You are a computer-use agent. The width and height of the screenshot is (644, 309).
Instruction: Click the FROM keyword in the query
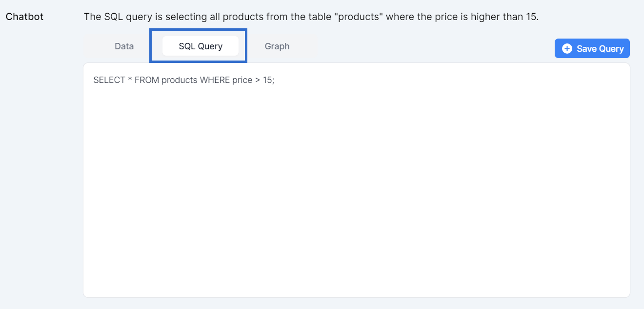click(146, 80)
